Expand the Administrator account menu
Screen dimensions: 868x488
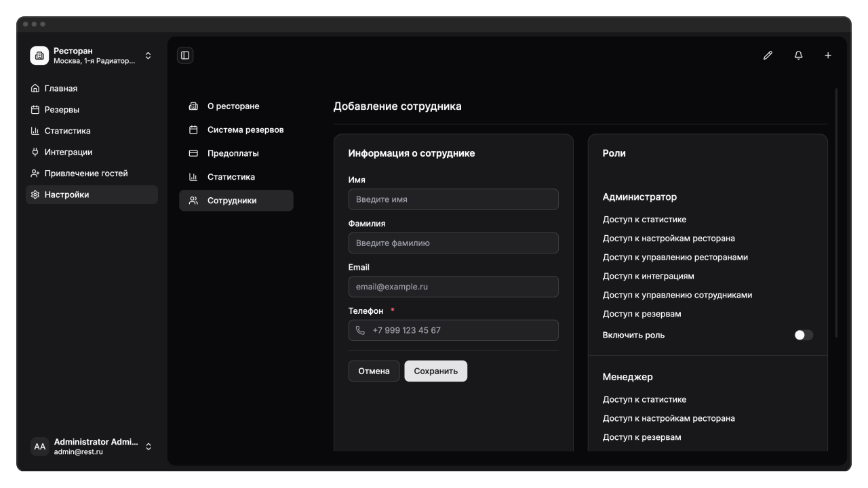[149, 447]
